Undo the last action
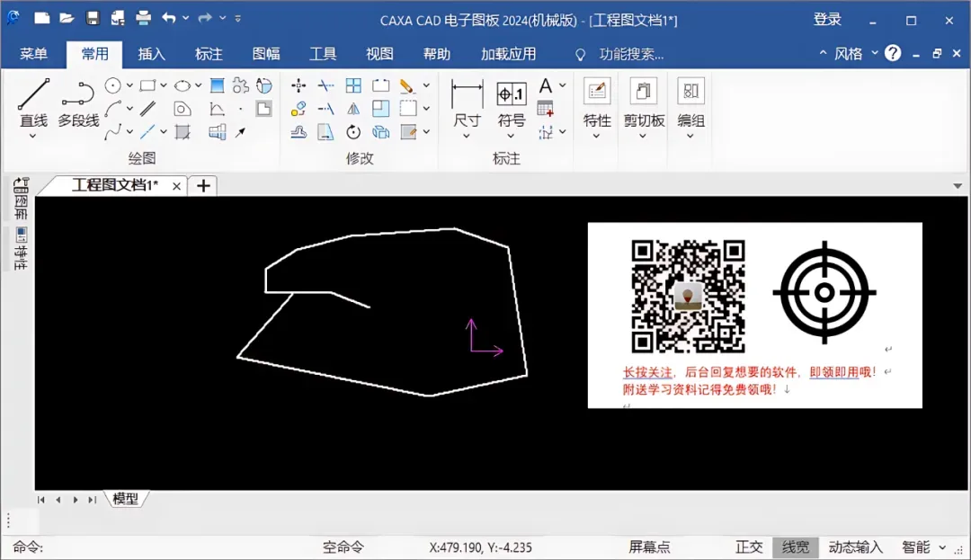Image resolution: width=971 pixels, height=560 pixels. pyautogui.click(x=168, y=18)
